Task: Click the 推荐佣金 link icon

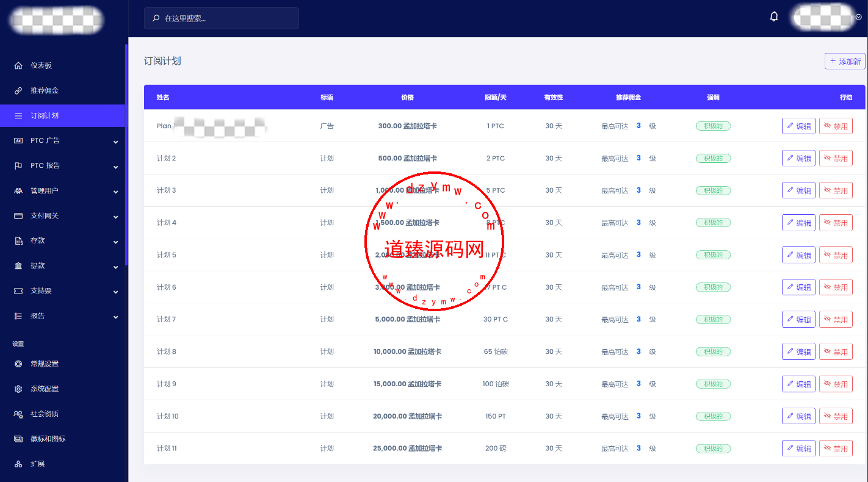Action: point(18,90)
